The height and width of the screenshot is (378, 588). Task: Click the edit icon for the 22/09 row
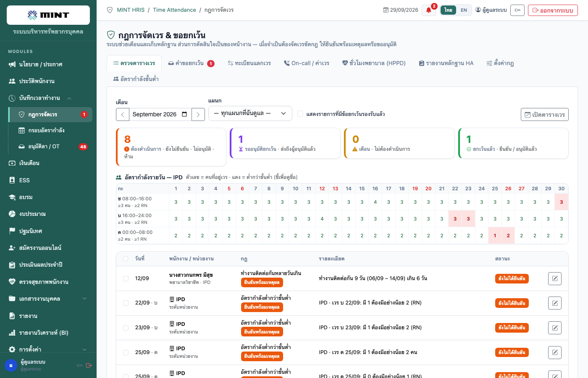555,303
